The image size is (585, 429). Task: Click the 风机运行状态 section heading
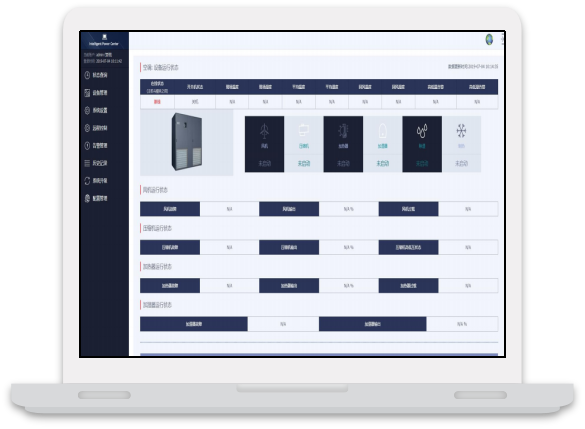tap(155, 190)
